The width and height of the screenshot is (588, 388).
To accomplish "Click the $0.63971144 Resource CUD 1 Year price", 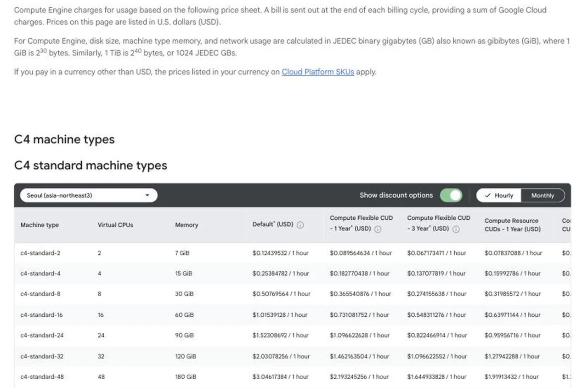I will [512, 315].
